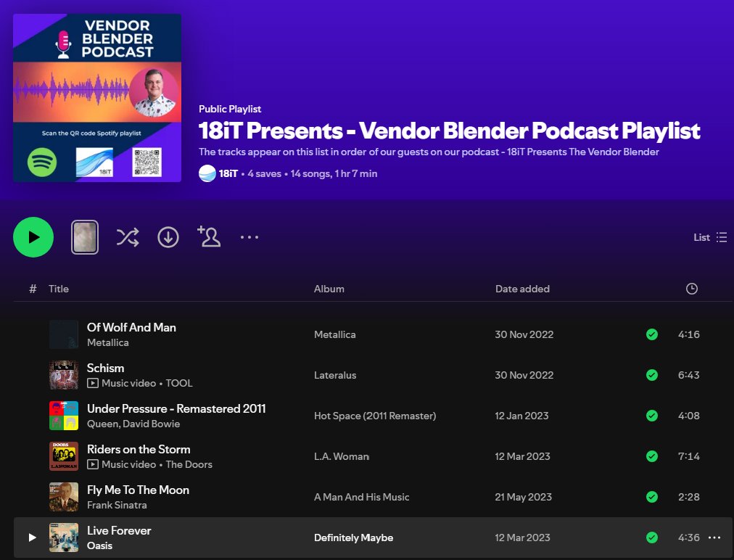Open the Vendor Blender Podcast cover image

[x=97, y=98]
